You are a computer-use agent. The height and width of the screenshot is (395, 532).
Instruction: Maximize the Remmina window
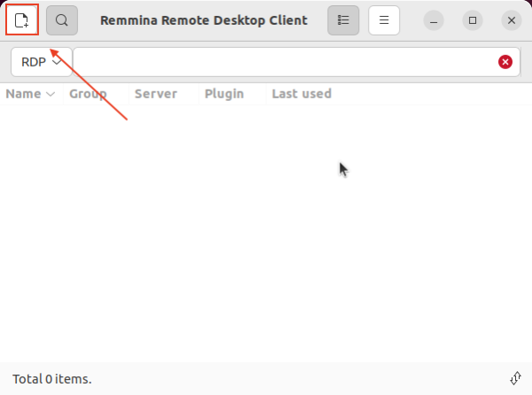tap(473, 20)
